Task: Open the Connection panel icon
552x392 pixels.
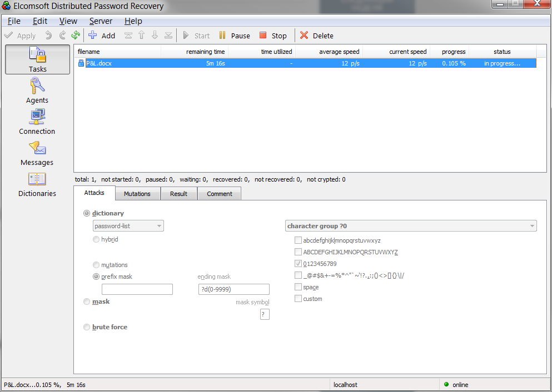Action: pyautogui.click(x=37, y=117)
